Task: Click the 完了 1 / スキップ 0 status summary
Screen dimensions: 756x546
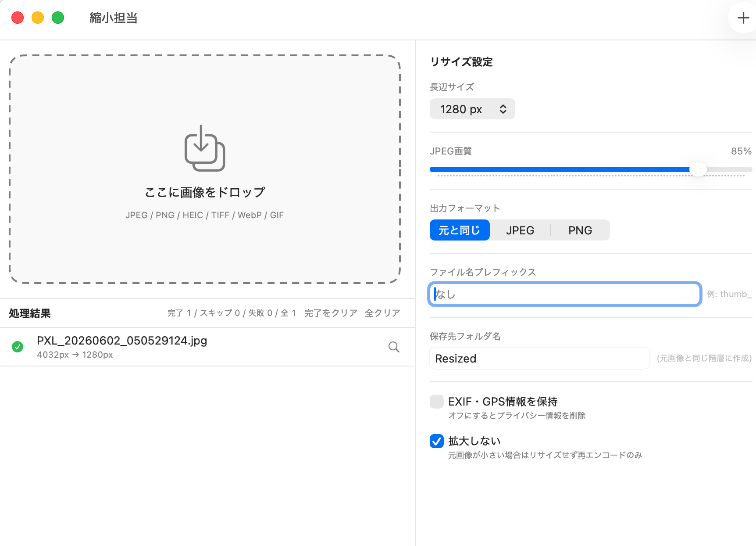Action: click(x=232, y=313)
